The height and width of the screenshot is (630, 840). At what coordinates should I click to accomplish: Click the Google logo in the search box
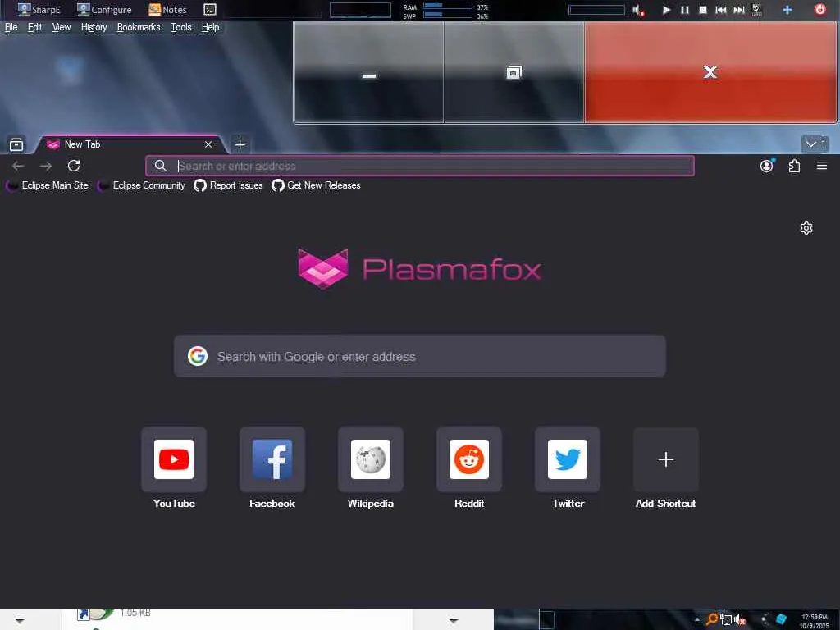(198, 356)
